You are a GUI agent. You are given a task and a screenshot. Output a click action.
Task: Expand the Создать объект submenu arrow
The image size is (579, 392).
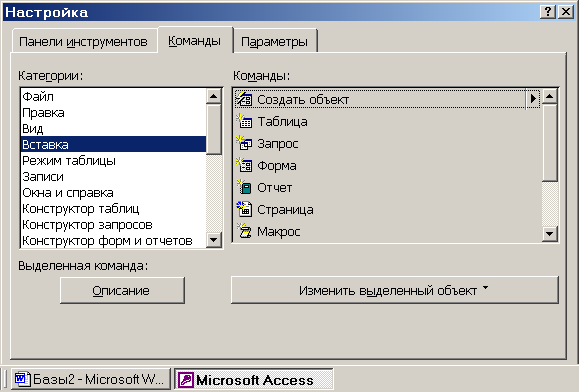533,99
